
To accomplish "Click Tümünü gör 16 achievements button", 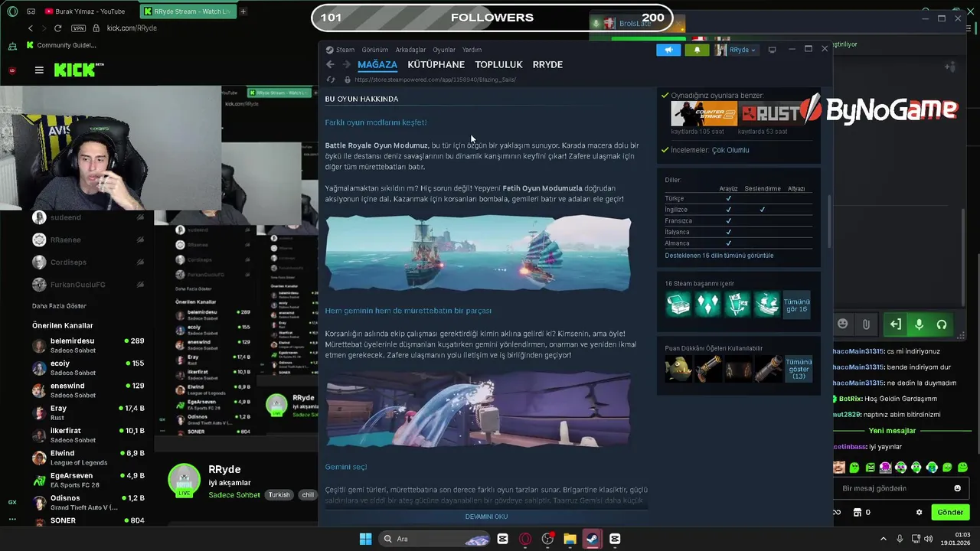I will click(796, 305).
